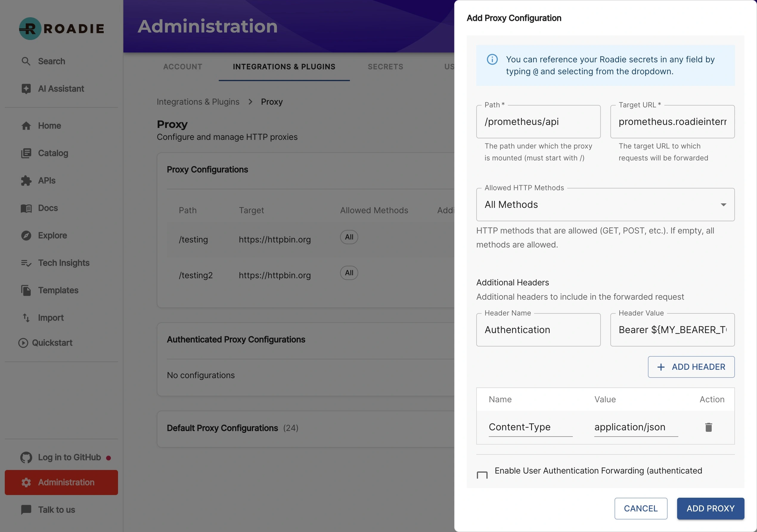This screenshot has width=757, height=532.
Task: Click the info icon in the secrets notice
Action: point(492,59)
